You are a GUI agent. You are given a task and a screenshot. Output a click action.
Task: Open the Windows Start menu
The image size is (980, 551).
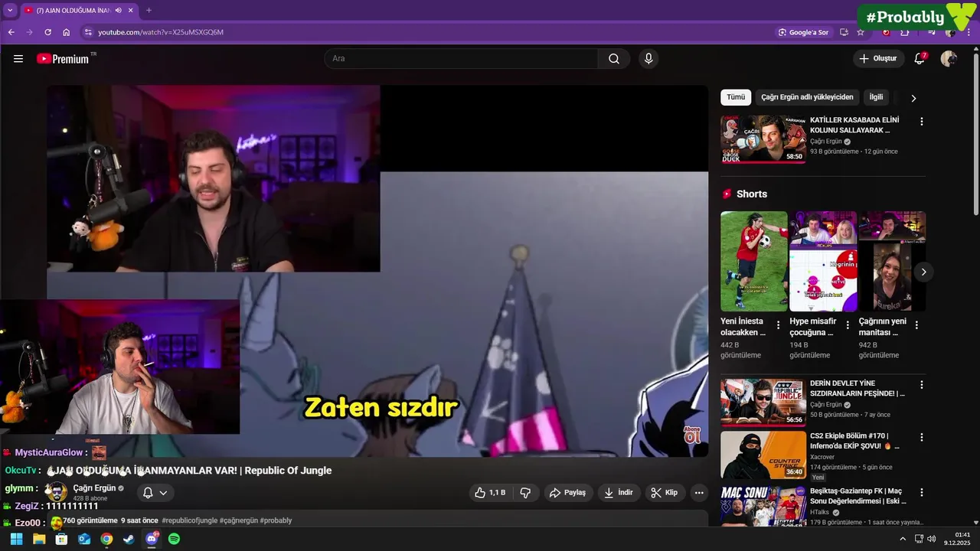(16, 539)
